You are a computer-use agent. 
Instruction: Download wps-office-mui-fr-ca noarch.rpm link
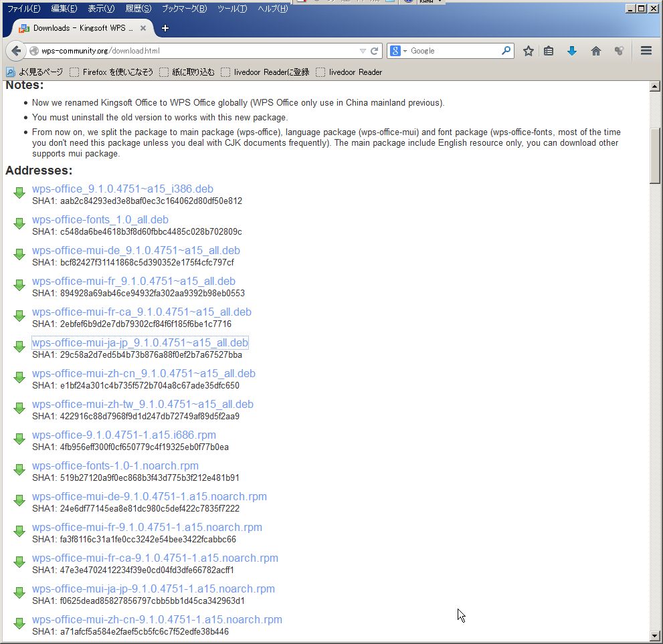click(155, 558)
